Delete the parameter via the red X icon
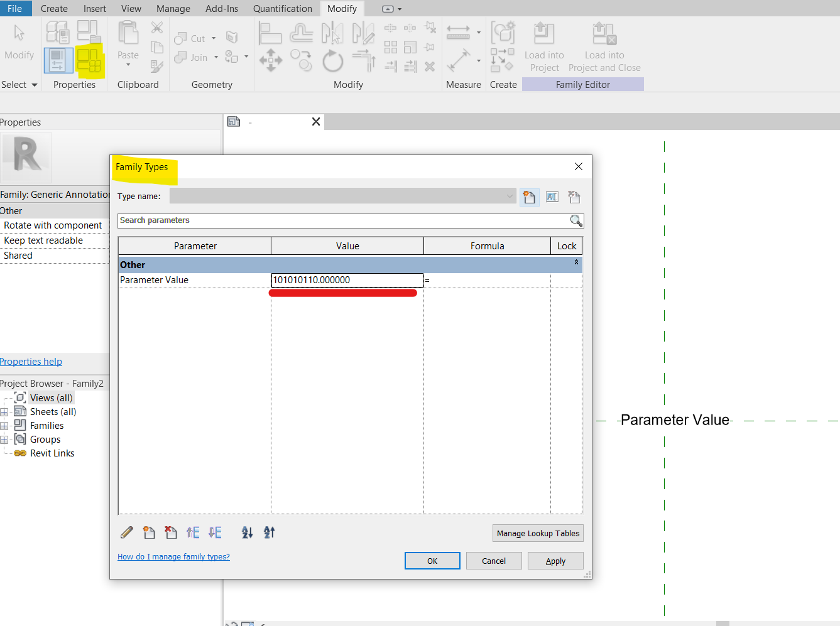 point(170,532)
